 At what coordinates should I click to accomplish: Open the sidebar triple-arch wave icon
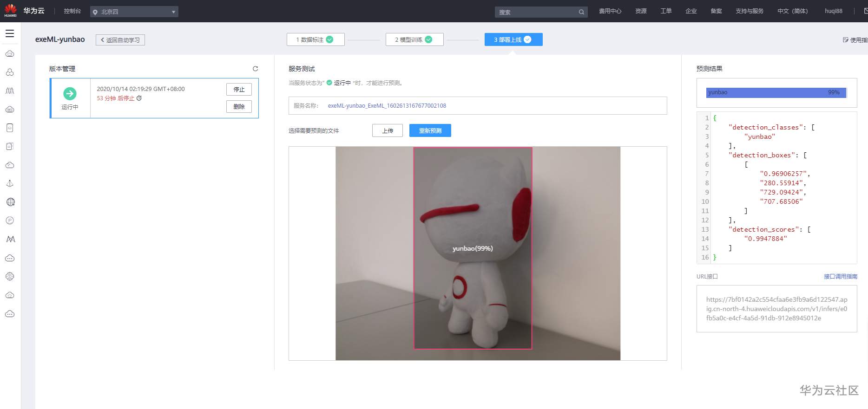click(x=10, y=91)
